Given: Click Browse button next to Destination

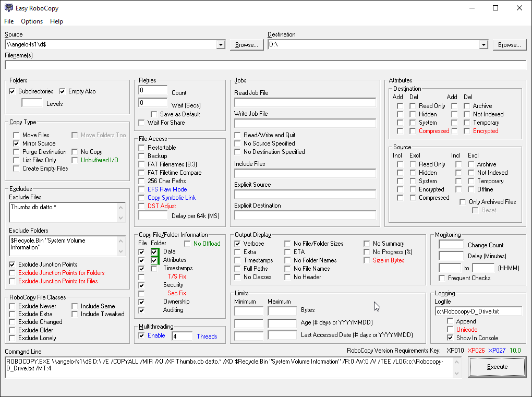Looking at the screenshot, I should click(x=509, y=45).
